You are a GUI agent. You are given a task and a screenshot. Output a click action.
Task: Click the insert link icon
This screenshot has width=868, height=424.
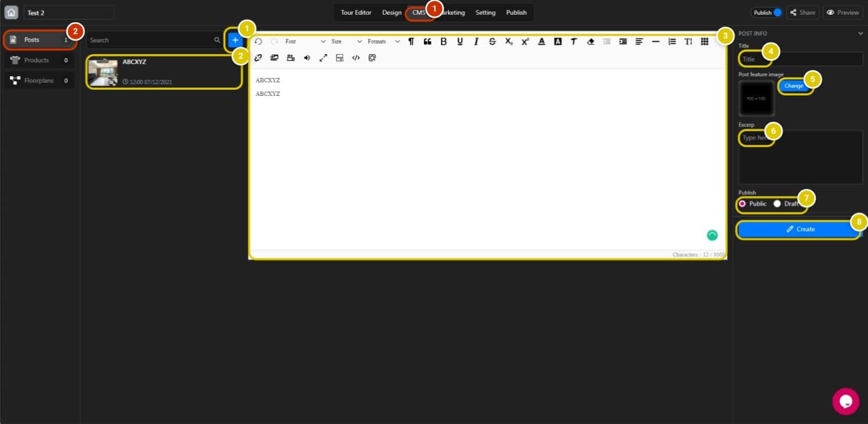click(259, 58)
